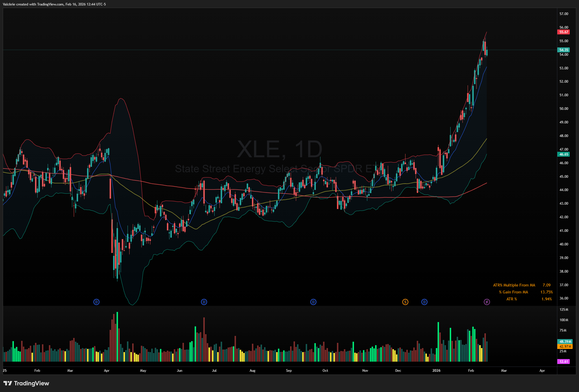579x392 pixels.
Task: Click the 2026 label on time axis
Action: (436, 370)
